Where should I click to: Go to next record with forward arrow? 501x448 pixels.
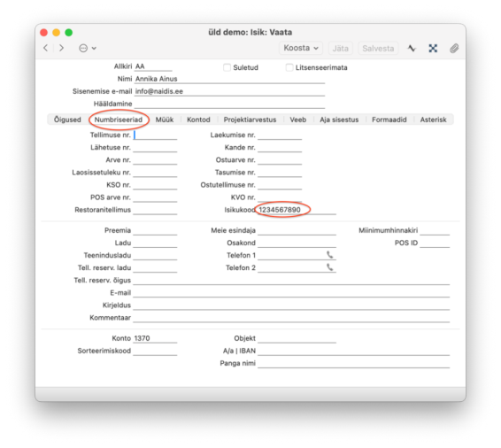point(61,48)
